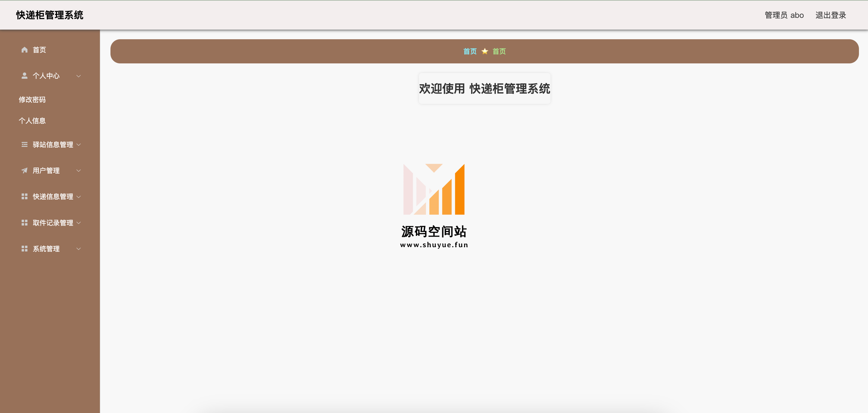Image resolution: width=868 pixels, height=413 pixels.
Task: Expand the 快递信息管理 chevron
Action: tap(78, 197)
